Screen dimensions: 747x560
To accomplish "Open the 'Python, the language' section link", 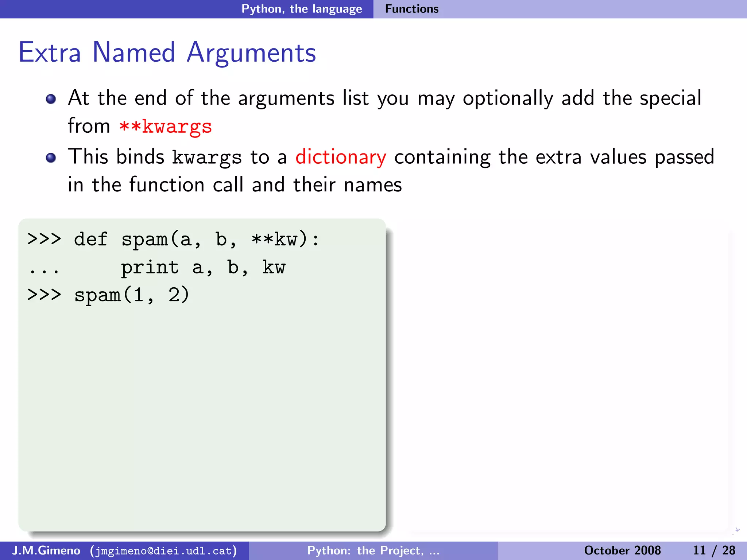I will (x=302, y=9).
